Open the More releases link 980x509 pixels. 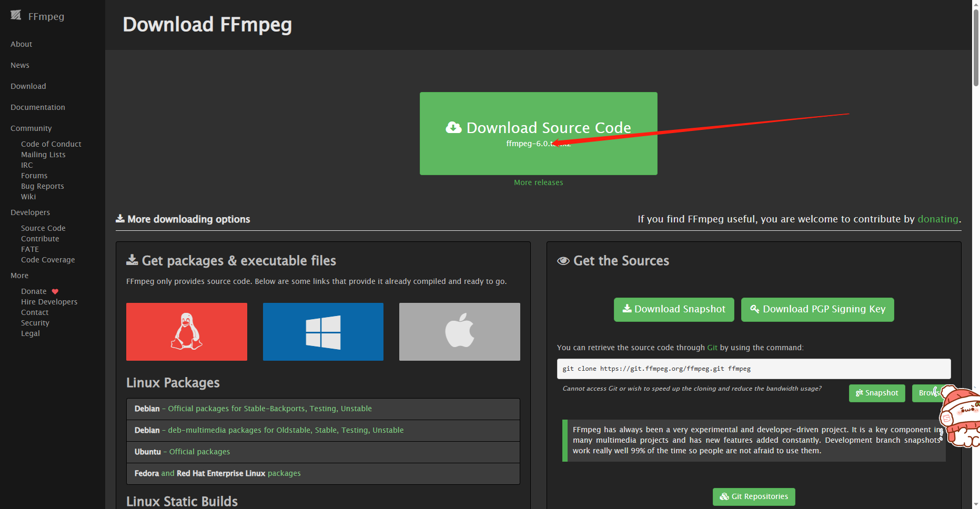(x=538, y=182)
